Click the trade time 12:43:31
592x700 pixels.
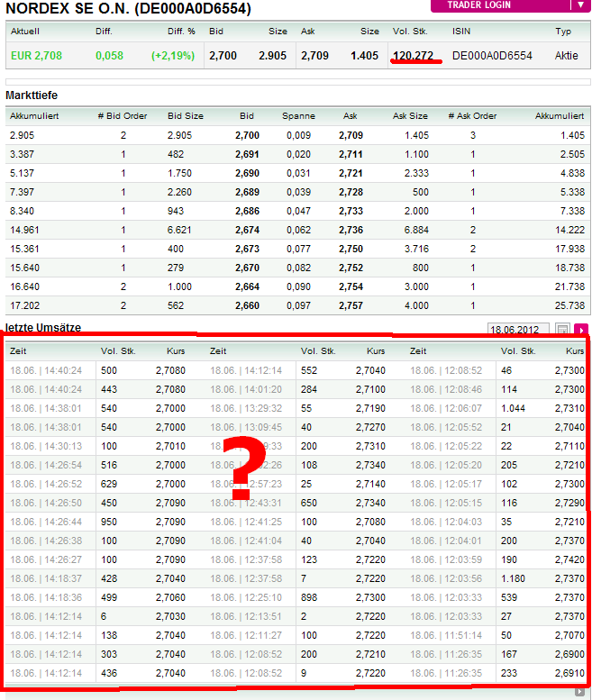pyautogui.click(x=263, y=503)
